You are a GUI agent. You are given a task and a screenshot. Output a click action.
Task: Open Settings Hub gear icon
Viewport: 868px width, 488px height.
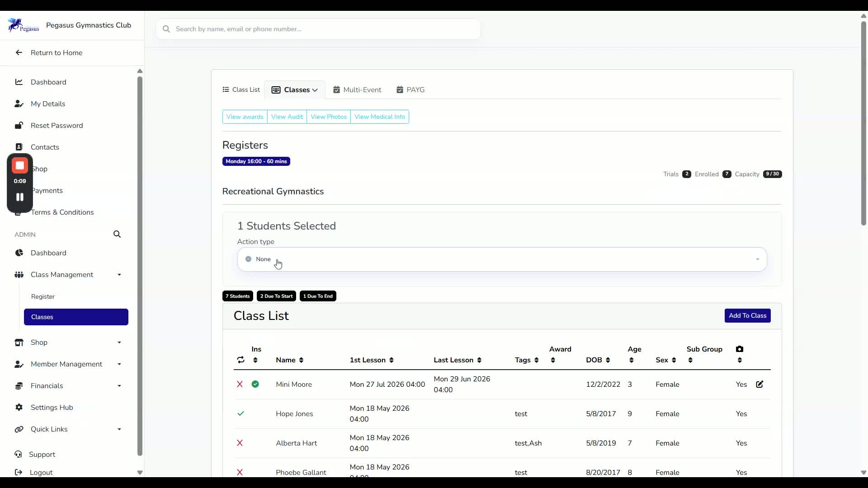click(x=19, y=408)
